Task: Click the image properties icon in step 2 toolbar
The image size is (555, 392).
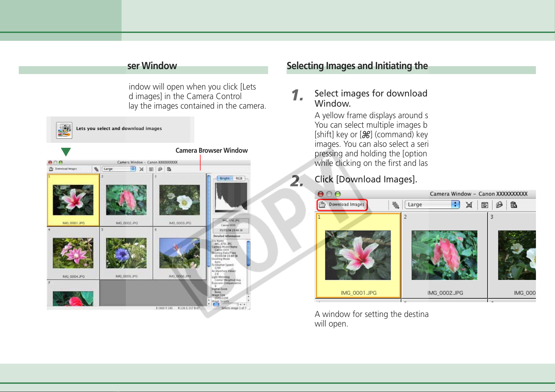Action: point(499,205)
